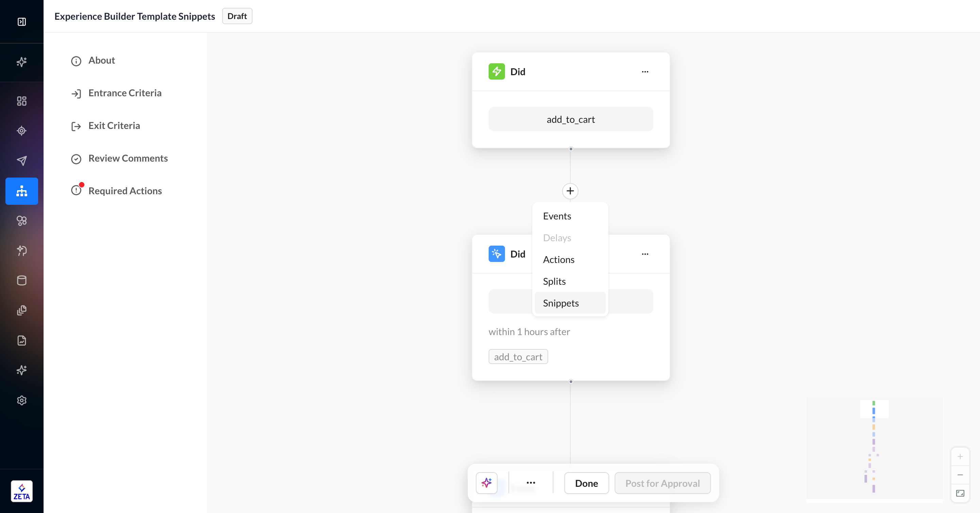Open Entrance Criteria section
Screen dimensions: 980x513
coord(125,93)
